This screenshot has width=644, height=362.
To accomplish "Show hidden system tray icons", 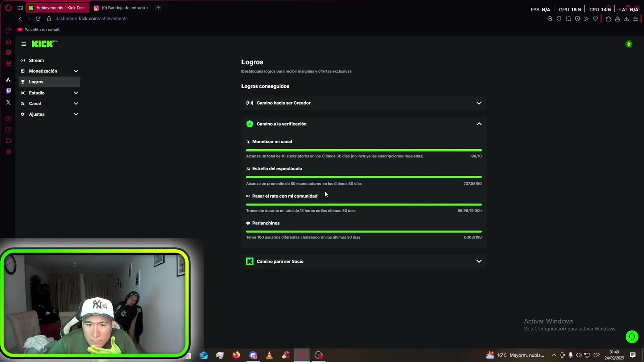I will [554, 355].
